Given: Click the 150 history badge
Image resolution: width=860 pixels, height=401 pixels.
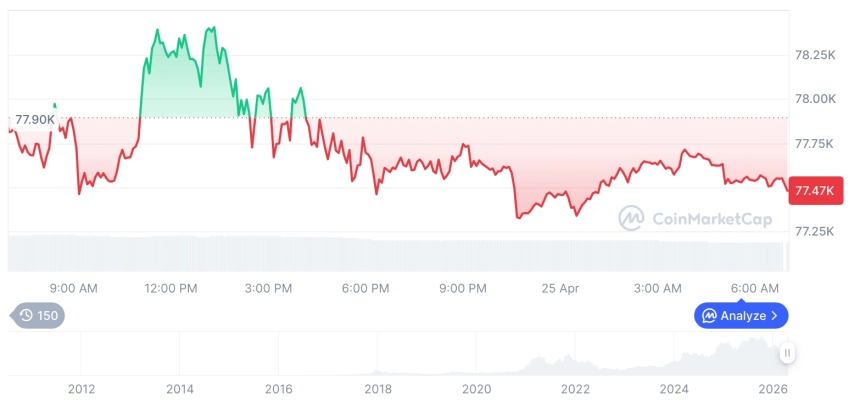Looking at the screenshot, I should 38,316.
